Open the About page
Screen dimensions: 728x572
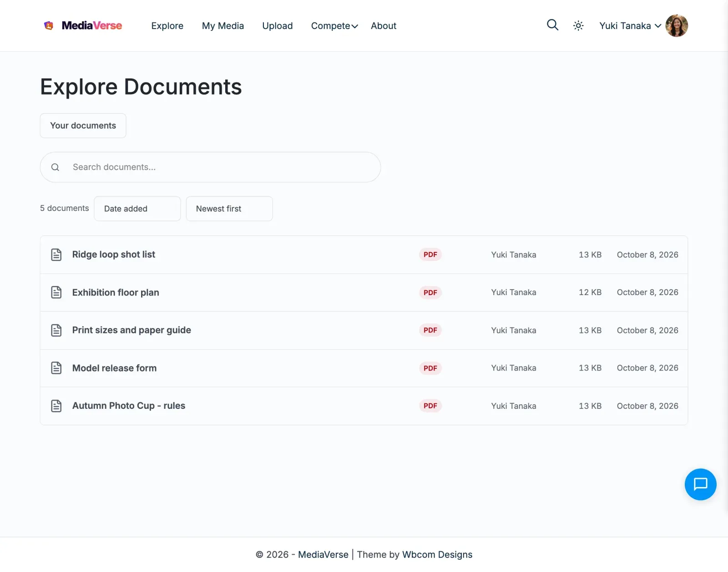point(384,26)
